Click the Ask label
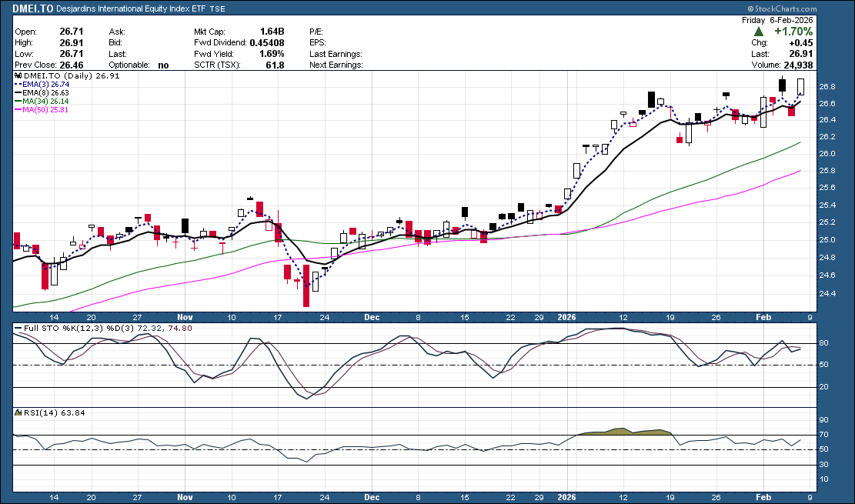Image resolution: width=855 pixels, height=504 pixels. coord(117,32)
